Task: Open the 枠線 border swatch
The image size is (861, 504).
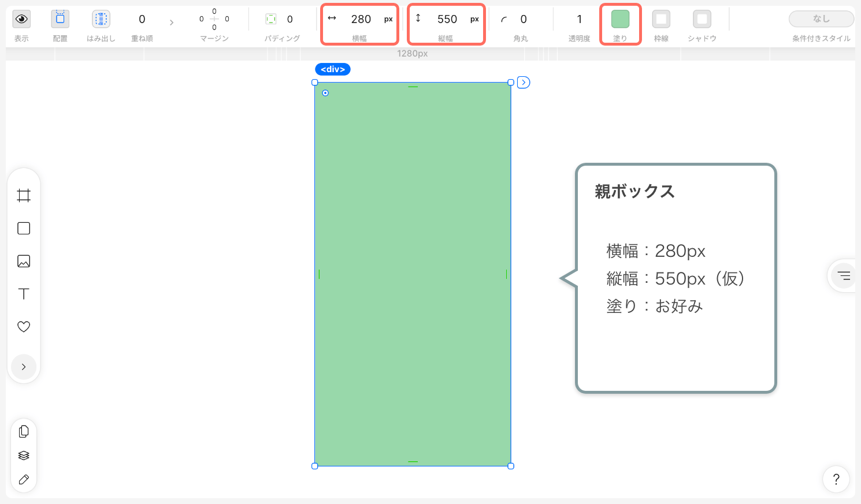Action: pyautogui.click(x=661, y=19)
